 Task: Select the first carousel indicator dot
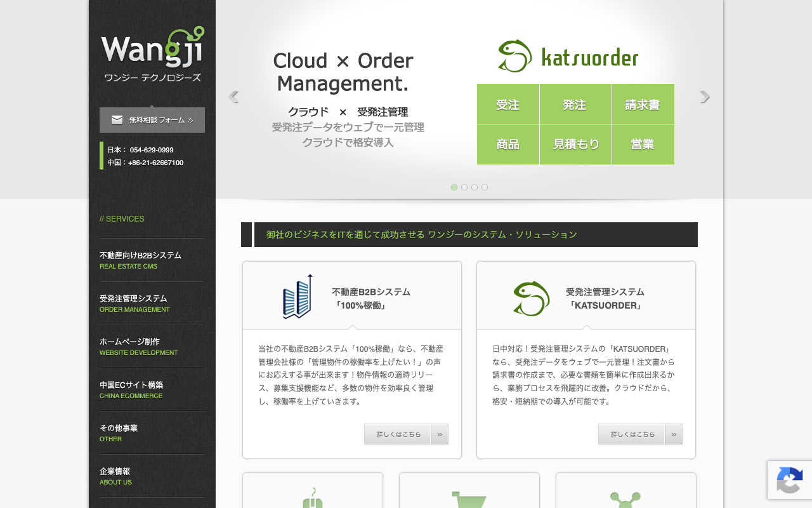(454, 187)
